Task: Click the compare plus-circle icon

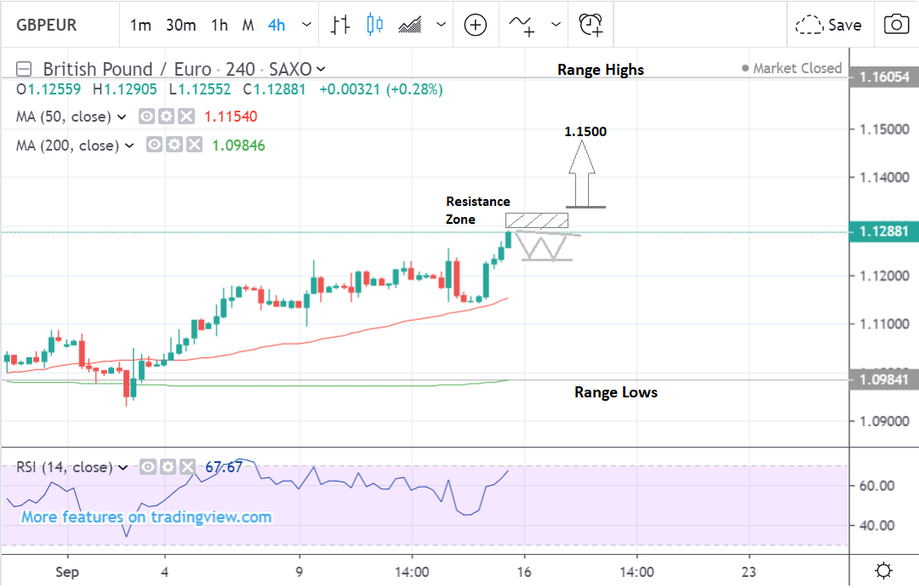Action: [x=475, y=24]
